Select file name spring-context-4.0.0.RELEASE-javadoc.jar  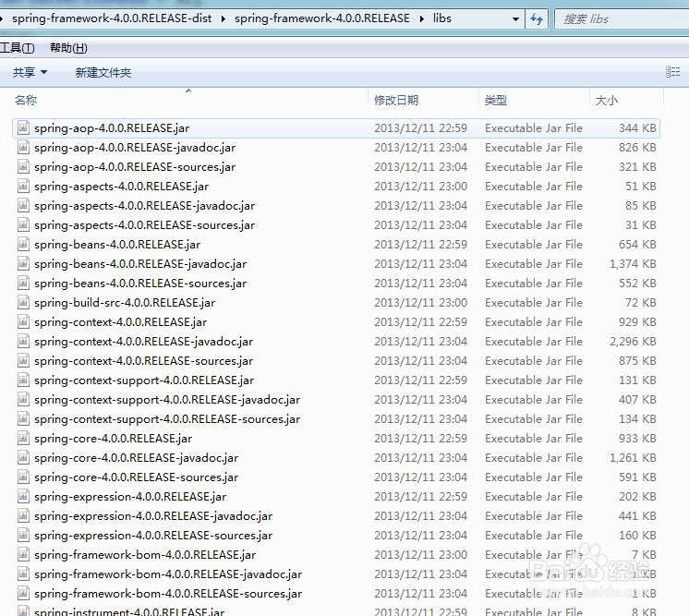pyautogui.click(x=144, y=341)
